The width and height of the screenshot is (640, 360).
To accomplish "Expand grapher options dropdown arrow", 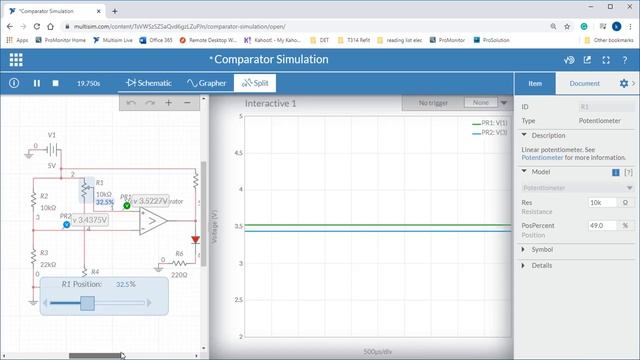I will point(504,103).
